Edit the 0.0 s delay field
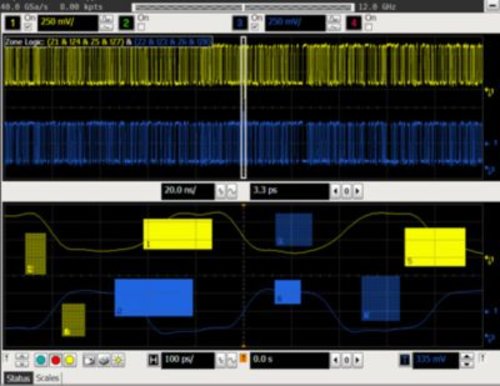This screenshot has height=386, width=500. (x=289, y=360)
